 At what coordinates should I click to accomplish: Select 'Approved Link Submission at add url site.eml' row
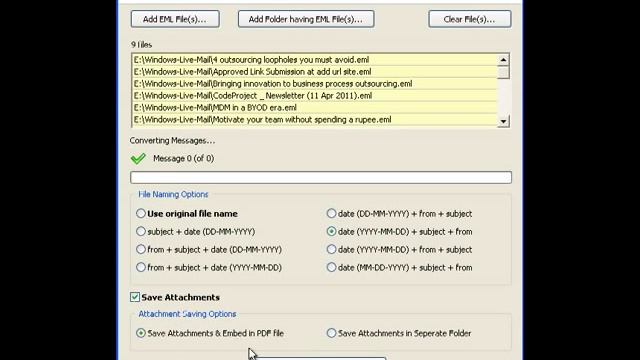315,72
